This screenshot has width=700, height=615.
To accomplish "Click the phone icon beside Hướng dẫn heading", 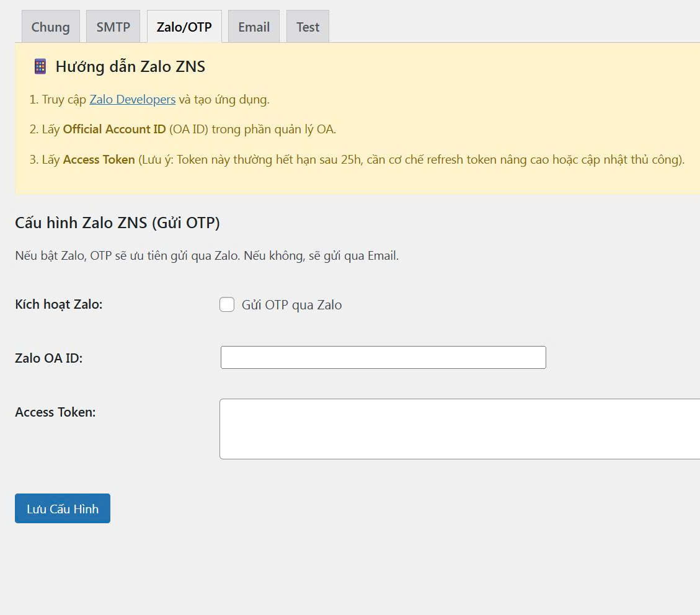I will pyautogui.click(x=40, y=66).
